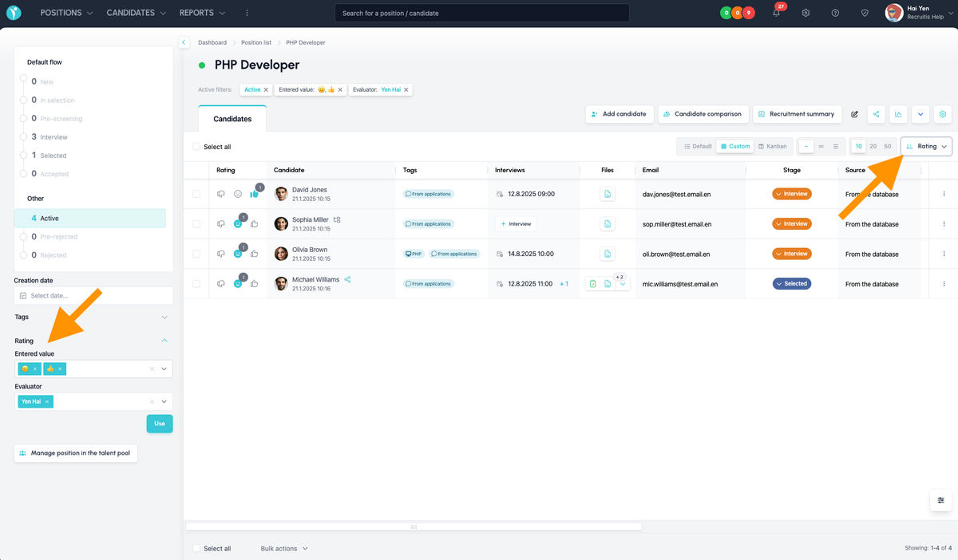Click share icon next to Michael Williams
This screenshot has width=958, height=560.
coord(347,279)
